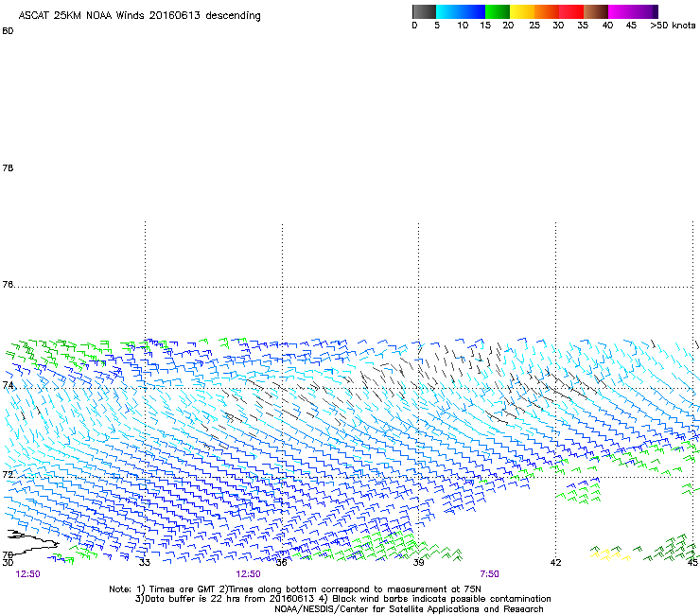Click the yellow 20-25 knots color bar segment

pos(522,11)
